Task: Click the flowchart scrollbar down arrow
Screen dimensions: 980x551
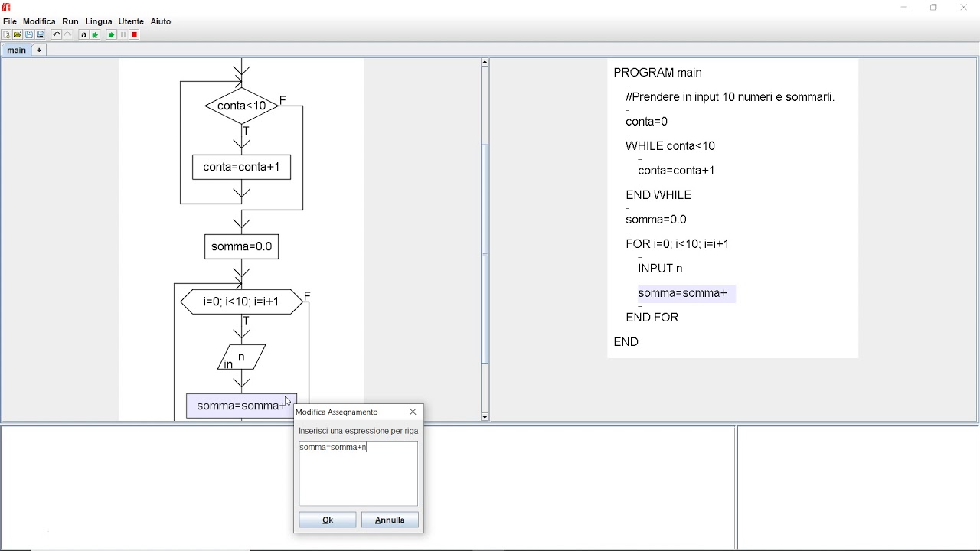Action: pos(485,417)
